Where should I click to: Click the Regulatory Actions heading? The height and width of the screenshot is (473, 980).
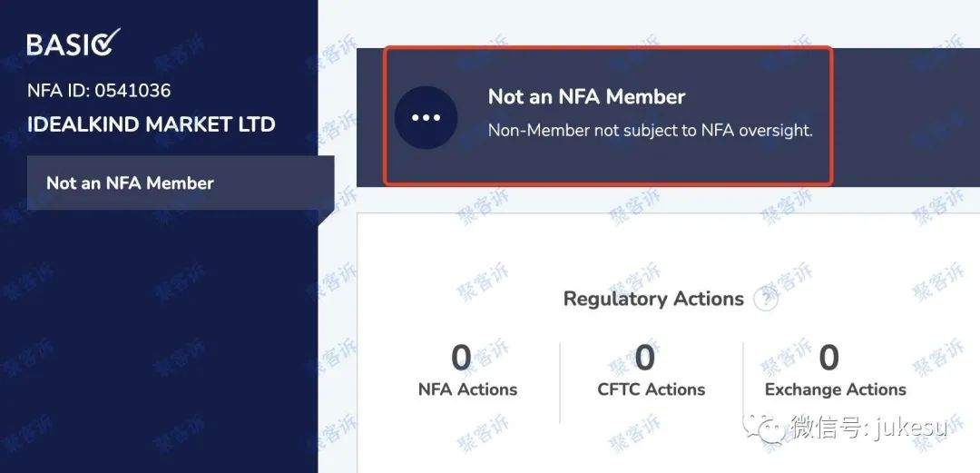click(x=653, y=299)
